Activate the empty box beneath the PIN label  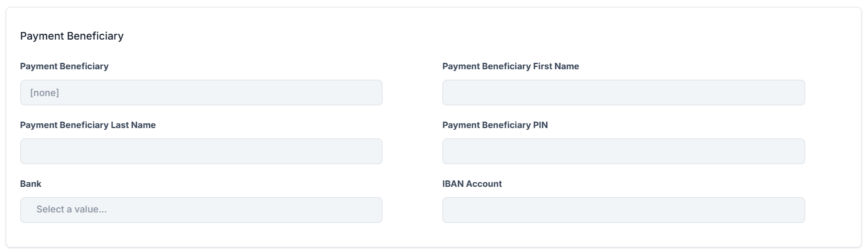click(x=623, y=151)
